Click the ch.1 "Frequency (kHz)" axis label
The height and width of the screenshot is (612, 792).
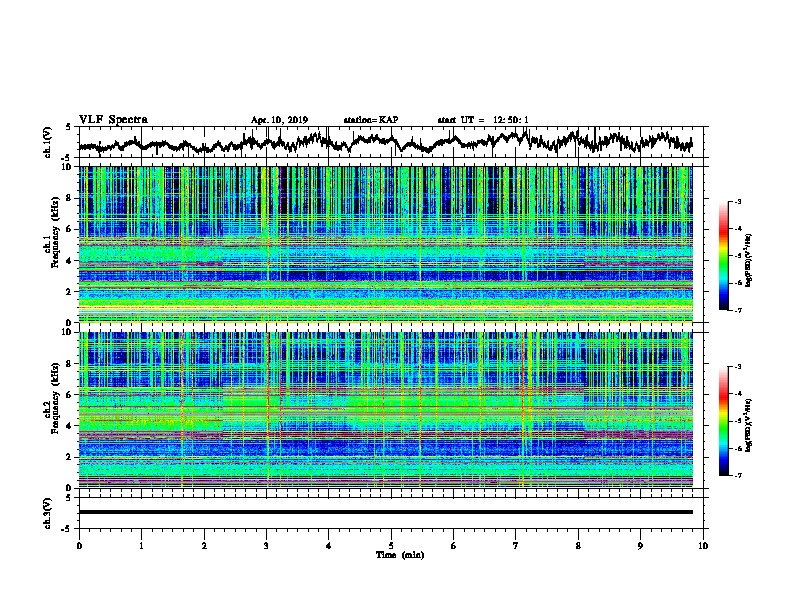(55, 233)
